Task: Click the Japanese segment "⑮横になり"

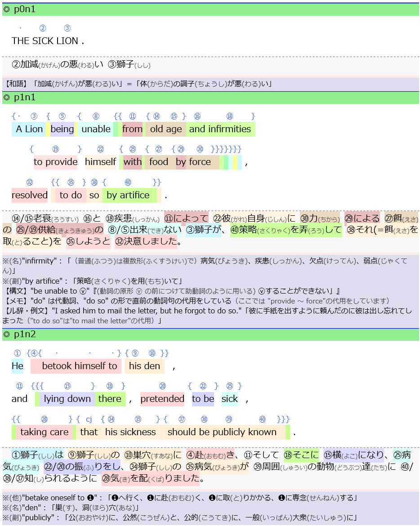Action: point(353,455)
